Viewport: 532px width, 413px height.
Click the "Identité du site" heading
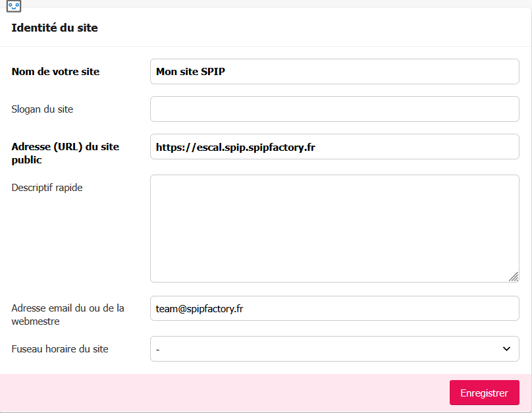pos(55,28)
